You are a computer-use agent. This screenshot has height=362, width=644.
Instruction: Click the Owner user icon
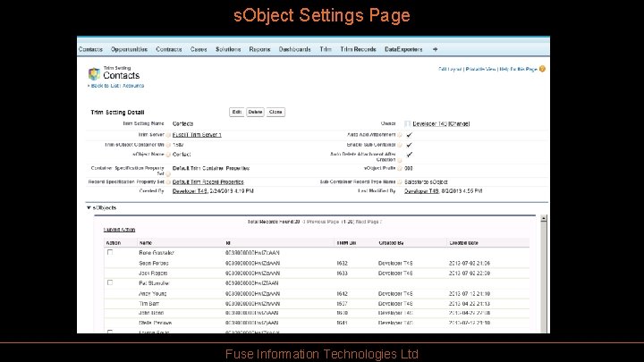coord(407,123)
